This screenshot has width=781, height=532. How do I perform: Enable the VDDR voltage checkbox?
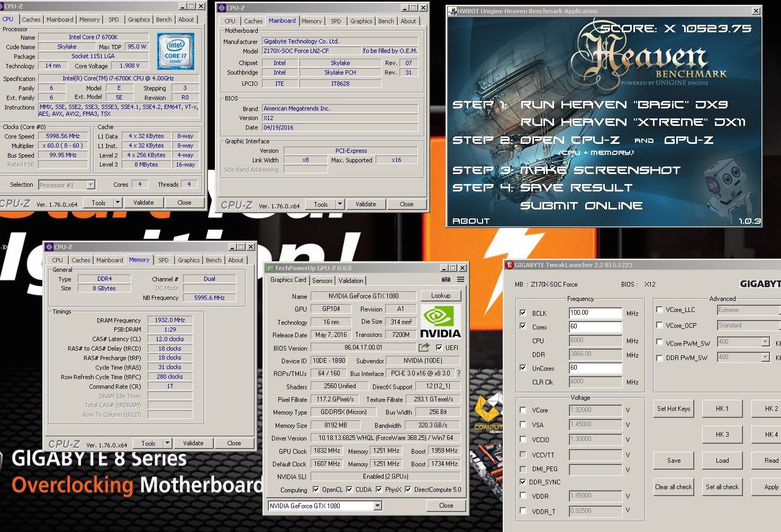click(x=523, y=496)
